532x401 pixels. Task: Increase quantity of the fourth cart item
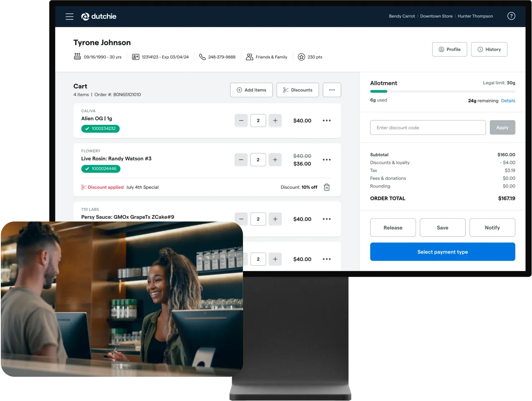(x=275, y=259)
